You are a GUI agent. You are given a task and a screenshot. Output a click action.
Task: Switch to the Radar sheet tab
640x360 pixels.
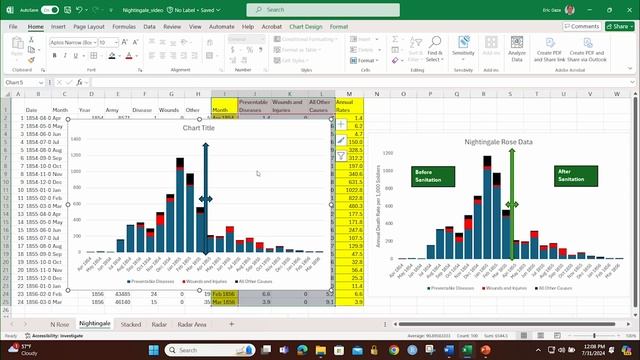tap(159, 324)
